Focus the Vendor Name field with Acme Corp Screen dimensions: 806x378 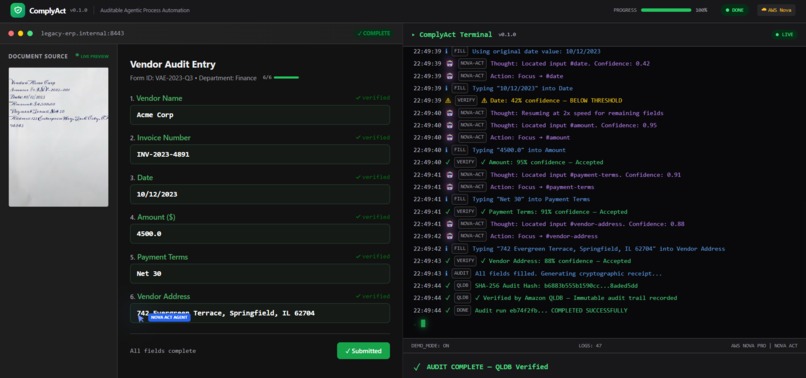[x=260, y=115]
